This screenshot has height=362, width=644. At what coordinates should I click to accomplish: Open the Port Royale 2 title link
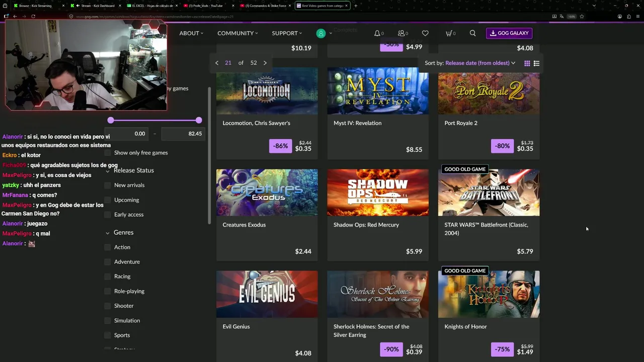point(461,123)
